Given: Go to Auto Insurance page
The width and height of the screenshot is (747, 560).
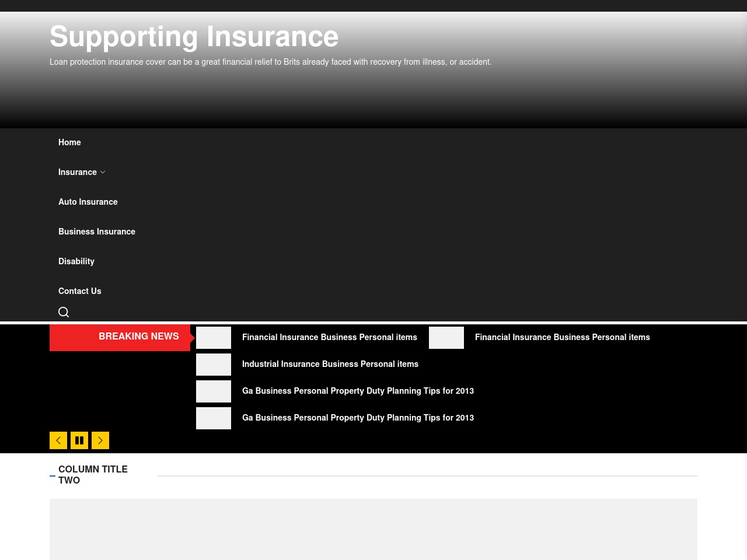Looking at the screenshot, I should pyautogui.click(x=88, y=202).
